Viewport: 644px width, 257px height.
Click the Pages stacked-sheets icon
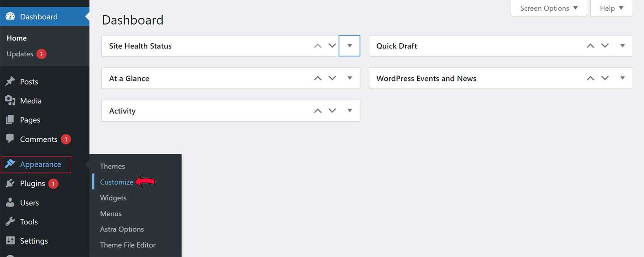[10, 120]
